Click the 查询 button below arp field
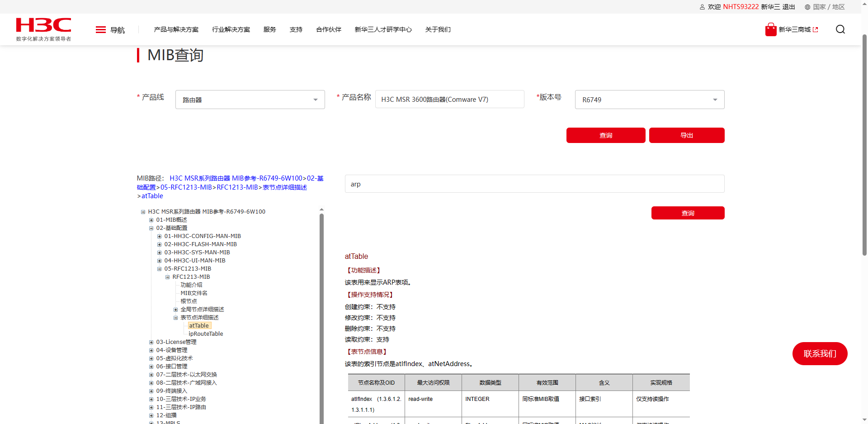 click(x=688, y=213)
